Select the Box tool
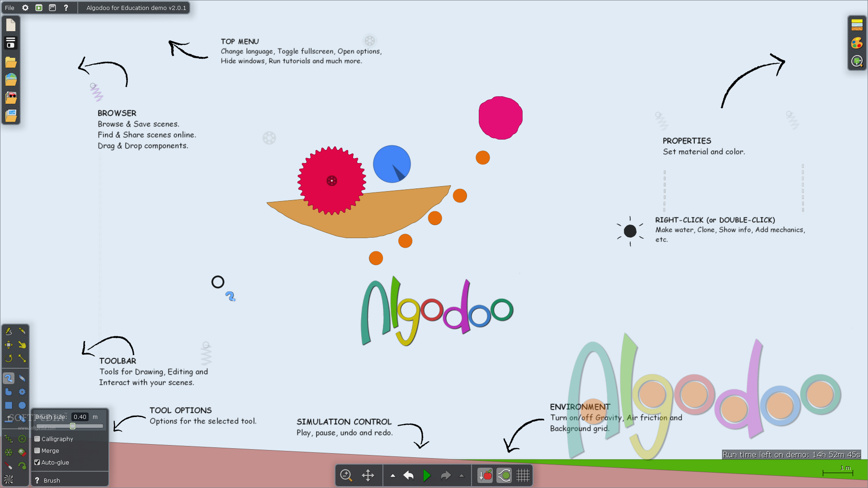The width and height of the screenshot is (868, 488). (9, 405)
